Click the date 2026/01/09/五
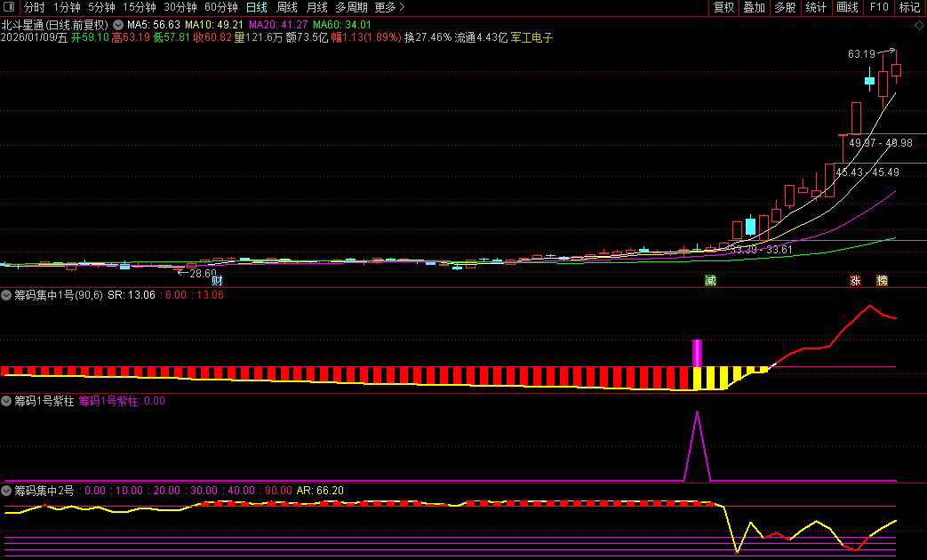Image resolution: width=927 pixels, height=560 pixels. 35,38
